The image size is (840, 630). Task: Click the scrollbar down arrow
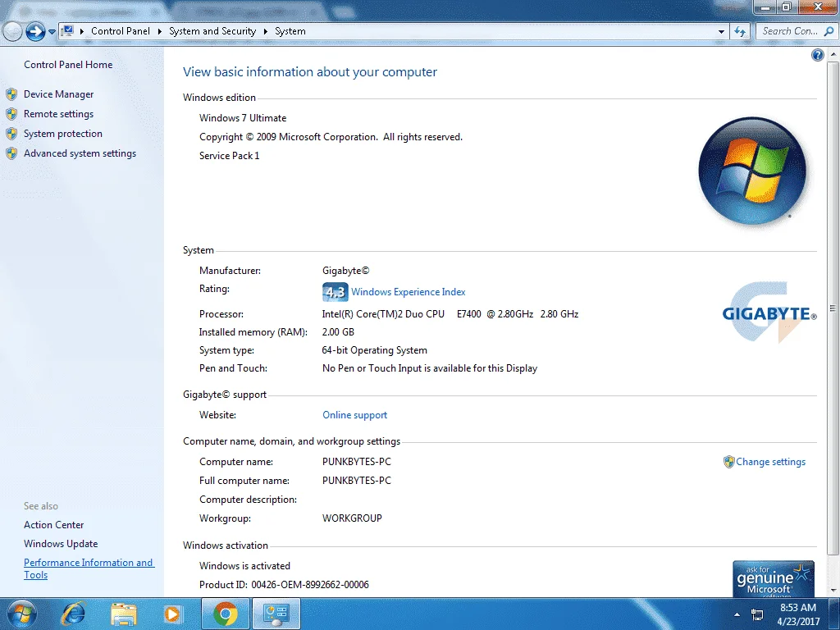click(833, 591)
